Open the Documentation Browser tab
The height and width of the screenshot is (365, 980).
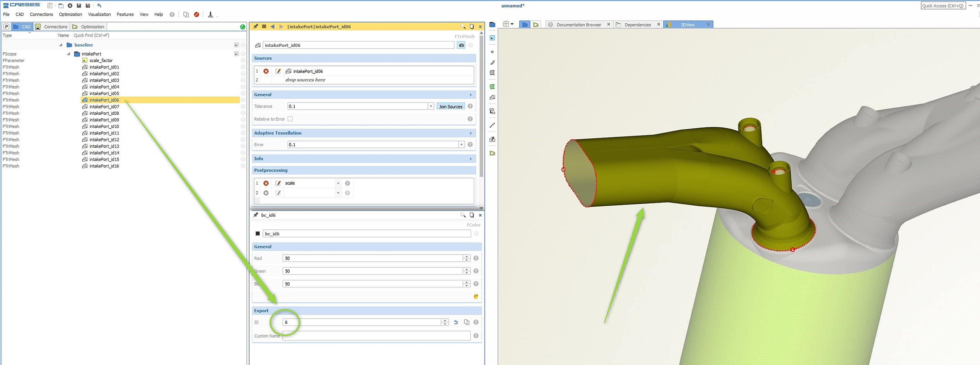[x=579, y=25]
